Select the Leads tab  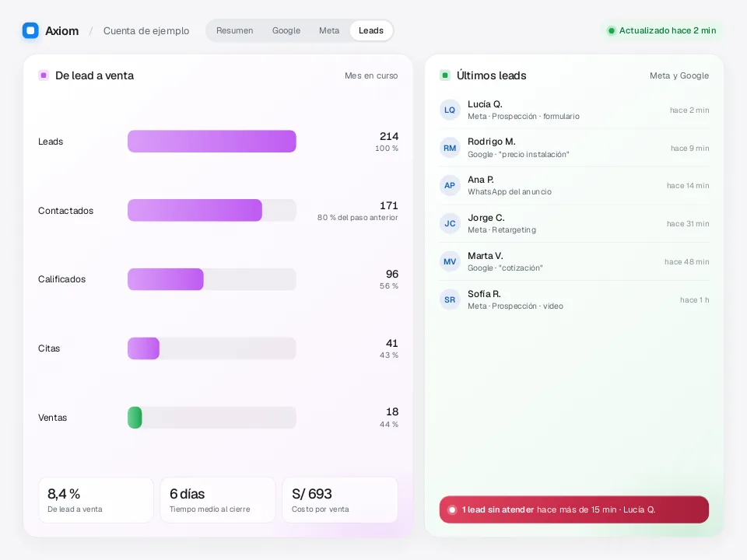pos(371,30)
